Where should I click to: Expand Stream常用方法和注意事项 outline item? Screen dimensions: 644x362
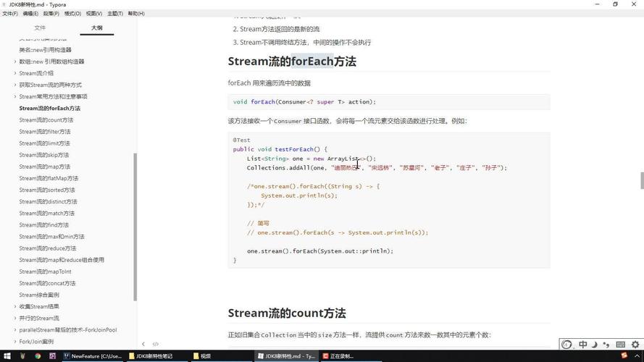tap(15, 96)
